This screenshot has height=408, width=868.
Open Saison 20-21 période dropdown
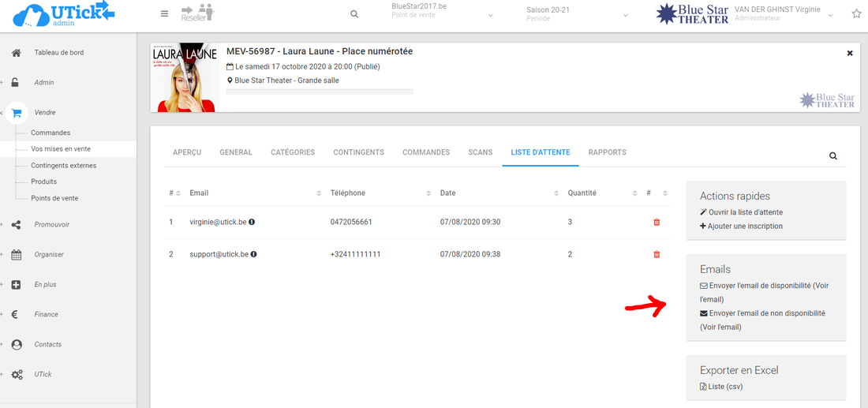577,13
